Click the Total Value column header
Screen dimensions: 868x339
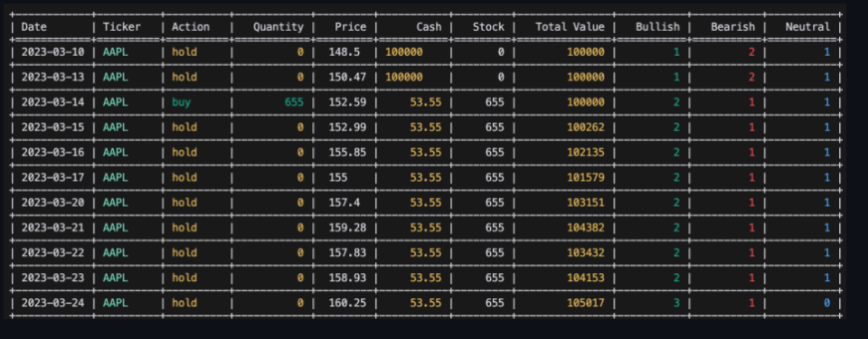[x=570, y=26]
